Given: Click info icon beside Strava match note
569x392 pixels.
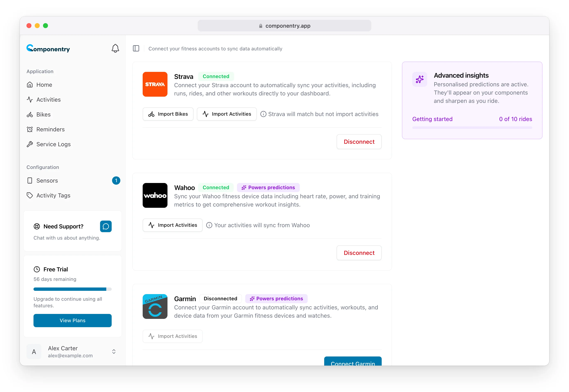Looking at the screenshot, I should tap(263, 114).
